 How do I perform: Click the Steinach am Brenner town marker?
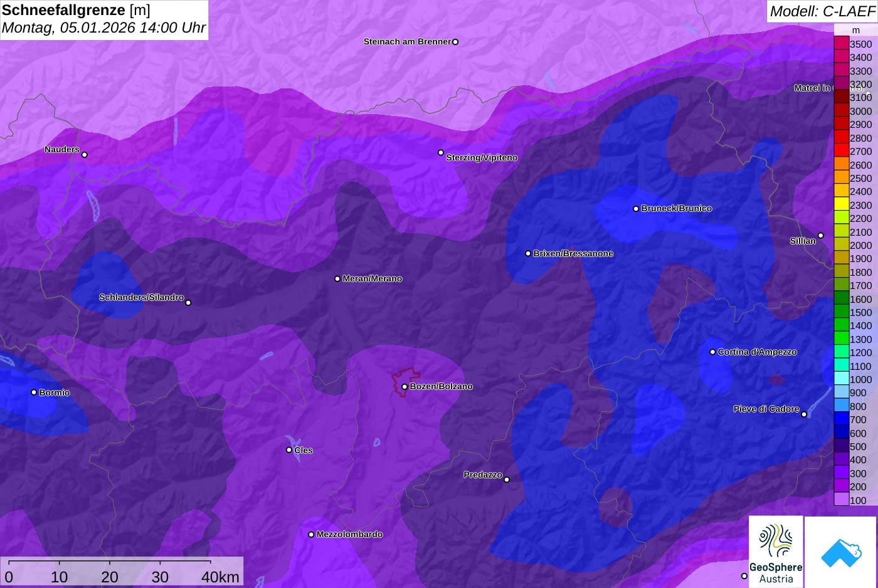point(455,42)
